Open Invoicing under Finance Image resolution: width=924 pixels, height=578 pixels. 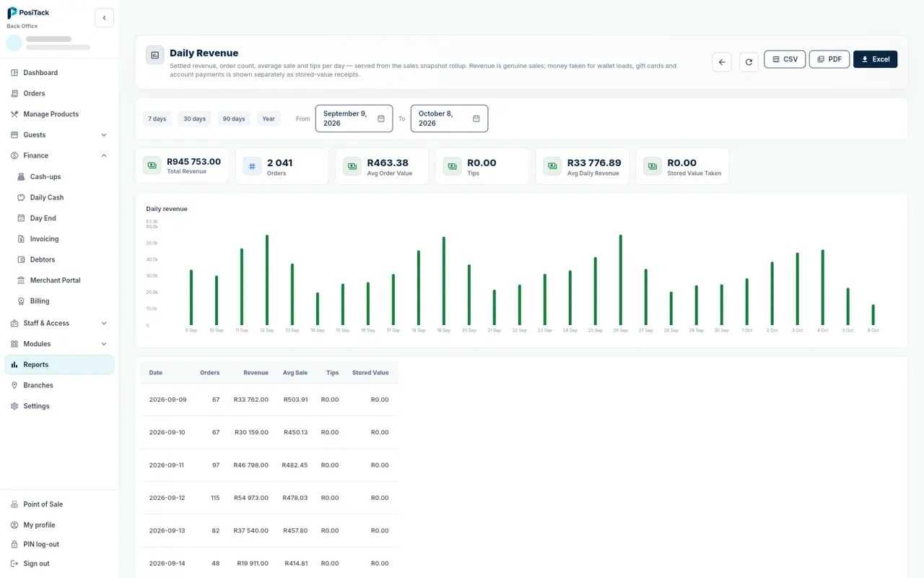point(62,239)
